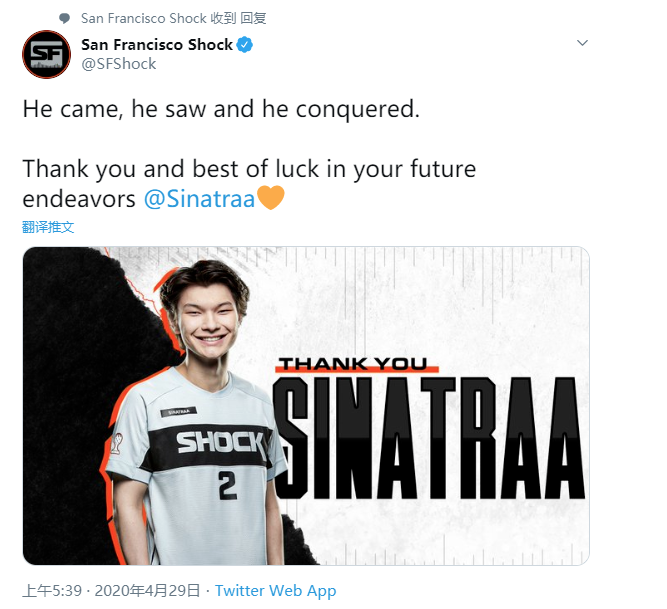
Task: Expand the tweet options chevron
Action: 582,43
